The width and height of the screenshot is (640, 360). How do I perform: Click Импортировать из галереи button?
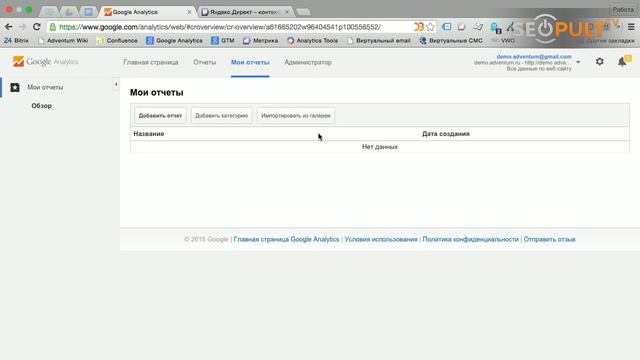pos(296,116)
